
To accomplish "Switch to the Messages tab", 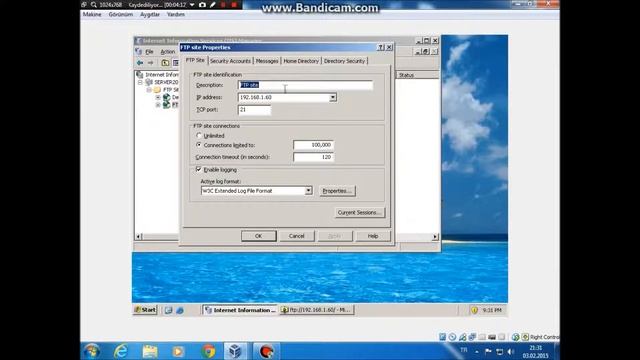I will [267, 61].
